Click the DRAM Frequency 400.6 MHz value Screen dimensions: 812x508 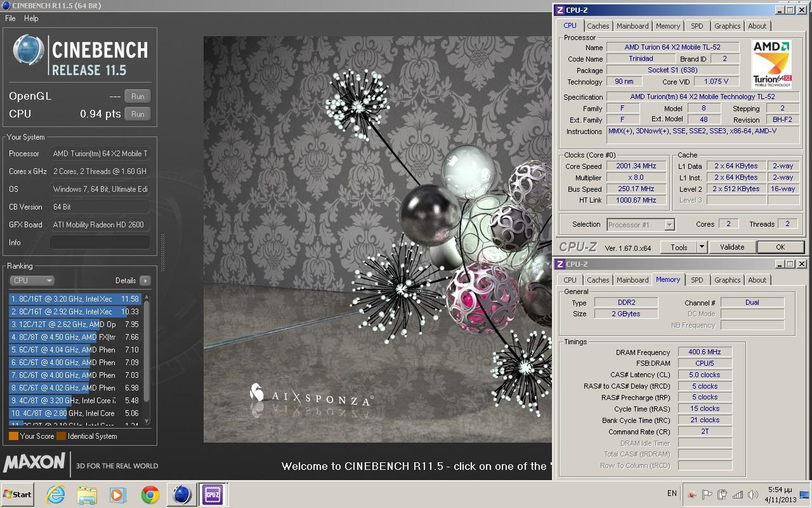705,352
